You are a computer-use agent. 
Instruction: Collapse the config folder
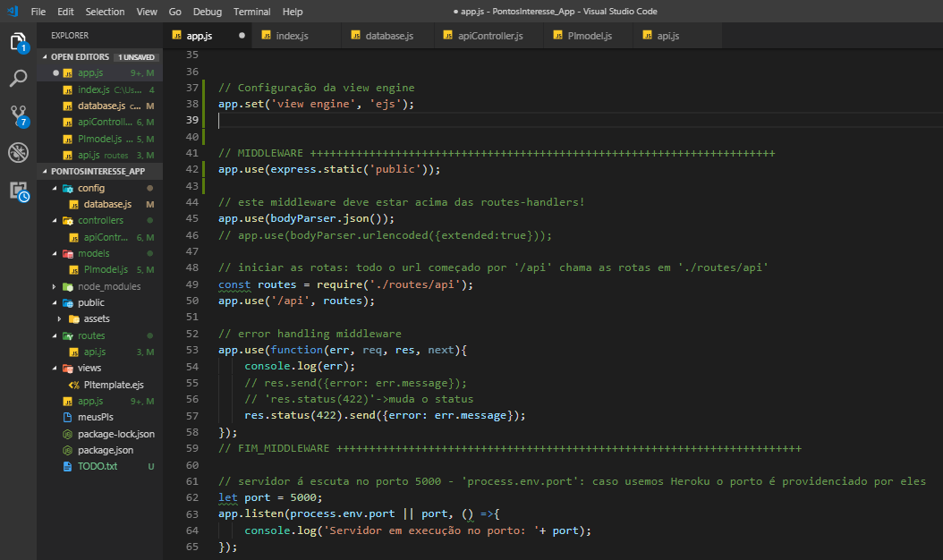(x=90, y=188)
